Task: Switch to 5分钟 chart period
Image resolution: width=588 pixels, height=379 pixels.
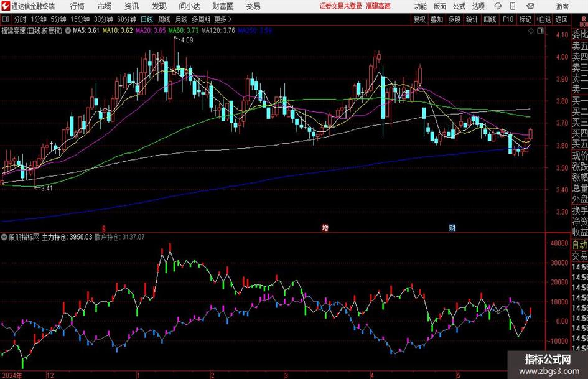Action: (x=58, y=19)
